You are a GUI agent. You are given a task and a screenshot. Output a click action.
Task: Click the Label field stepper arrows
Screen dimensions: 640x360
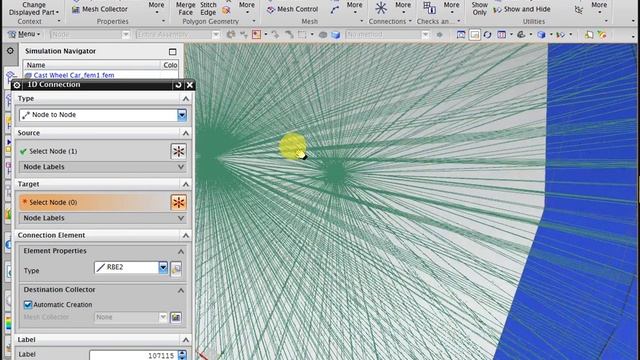(x=182, y=355)
